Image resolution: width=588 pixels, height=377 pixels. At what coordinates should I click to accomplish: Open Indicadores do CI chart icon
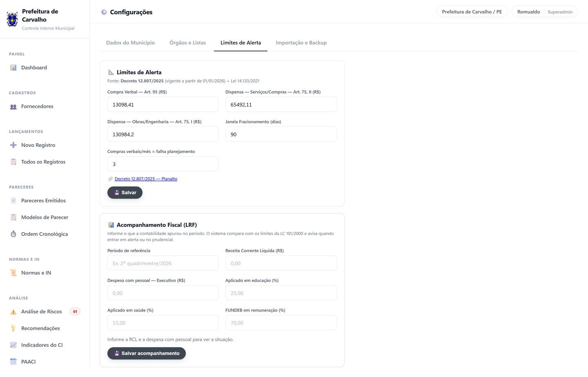tap(13, 345)
